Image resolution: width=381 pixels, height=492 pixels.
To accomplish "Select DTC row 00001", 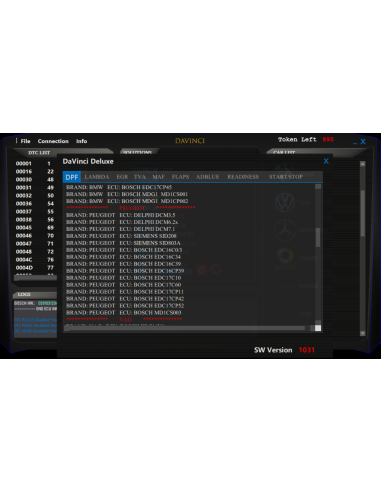I will 35,164.
